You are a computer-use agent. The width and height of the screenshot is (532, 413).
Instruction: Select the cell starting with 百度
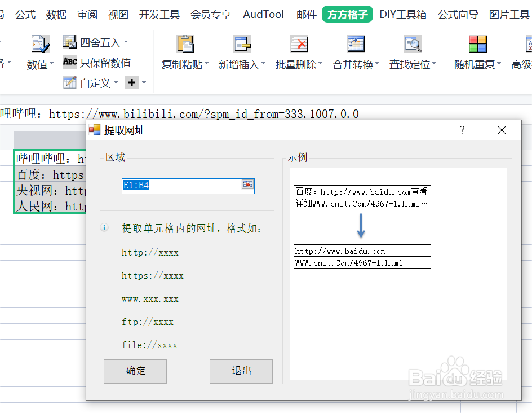50,174
